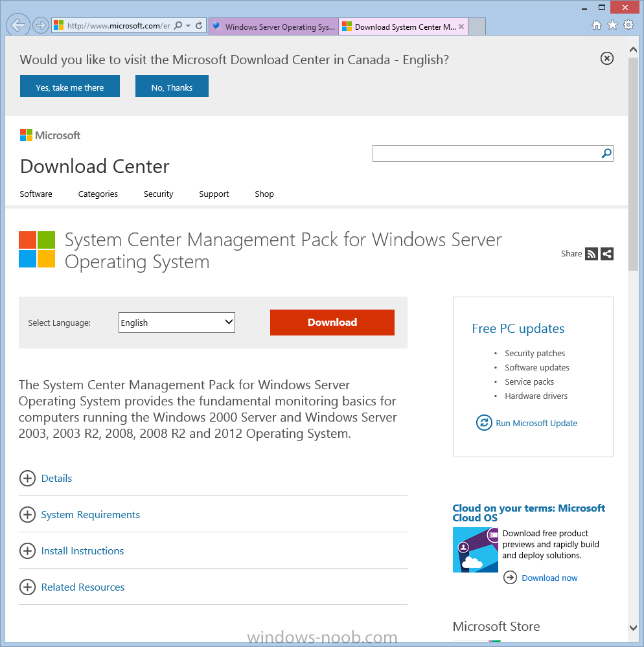Click the Download Center search magnifier
The height and width of the screenshot is (647, 644).
(x=606, y=153)
